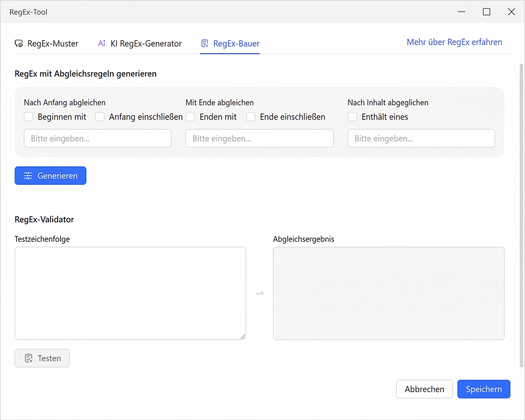
Task: Enable the Beginnen mit checkbox
Action: [28, 117]
